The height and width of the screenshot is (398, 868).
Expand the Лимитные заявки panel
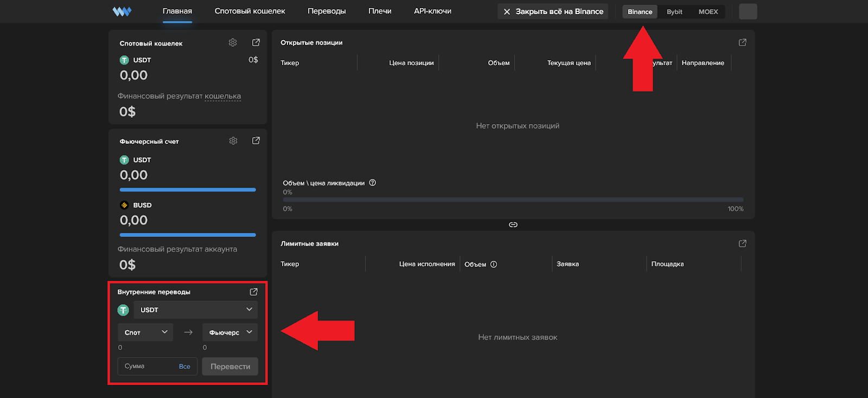coord(743,243)
